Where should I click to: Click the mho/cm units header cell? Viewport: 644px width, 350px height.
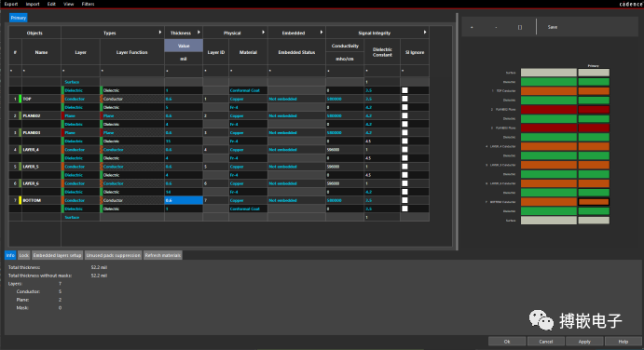point(345,59)
